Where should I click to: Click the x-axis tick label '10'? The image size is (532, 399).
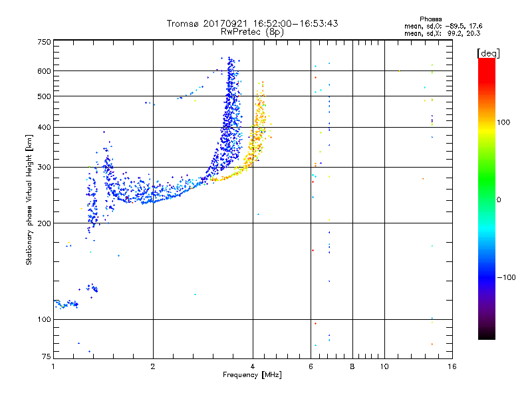(384, 366)
